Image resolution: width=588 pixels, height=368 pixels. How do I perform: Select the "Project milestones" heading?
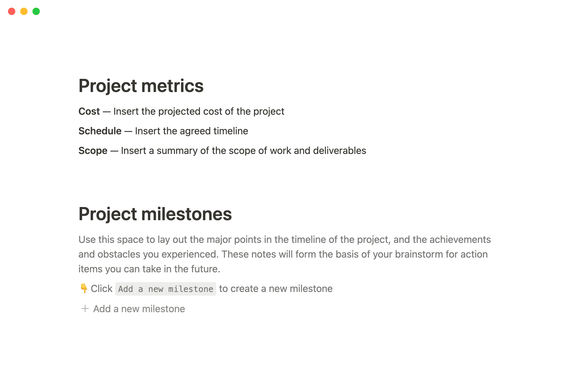pos(155,214)
